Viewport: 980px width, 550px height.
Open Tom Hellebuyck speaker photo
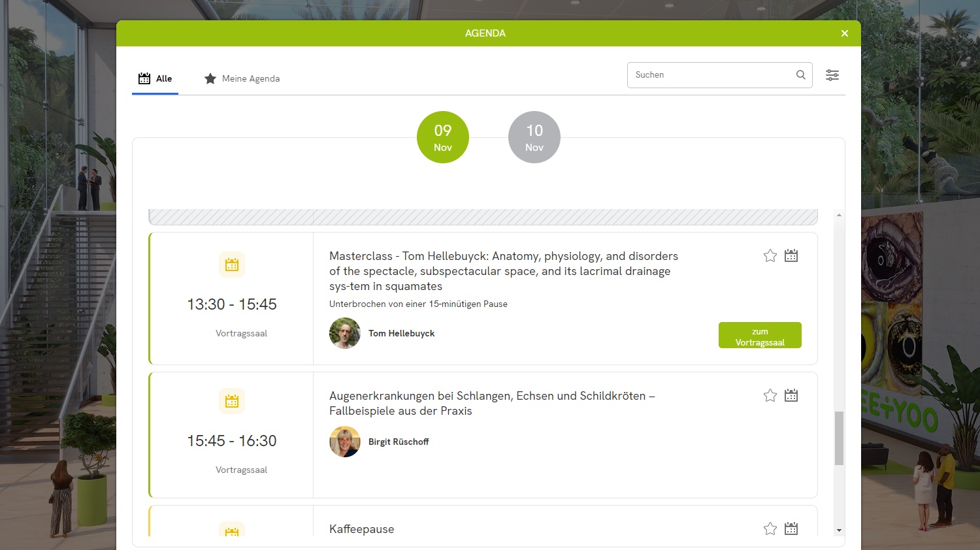345,333
